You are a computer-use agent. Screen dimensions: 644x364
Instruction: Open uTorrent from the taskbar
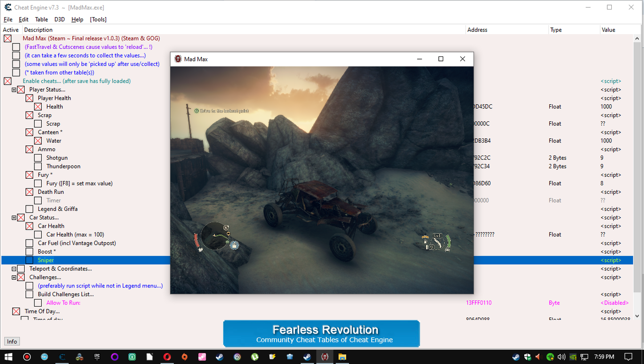click(x=255, y=357)
